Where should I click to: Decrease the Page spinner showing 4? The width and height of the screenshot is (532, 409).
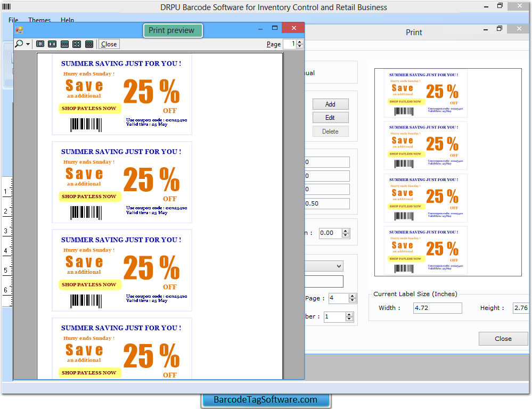point(352,300)
